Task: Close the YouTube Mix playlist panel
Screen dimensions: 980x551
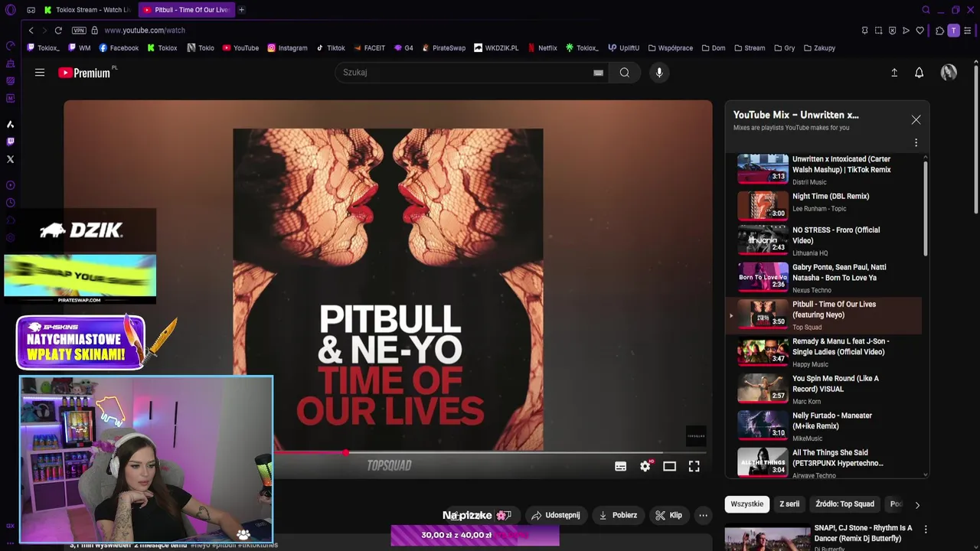Action: (x=916, y=120)
